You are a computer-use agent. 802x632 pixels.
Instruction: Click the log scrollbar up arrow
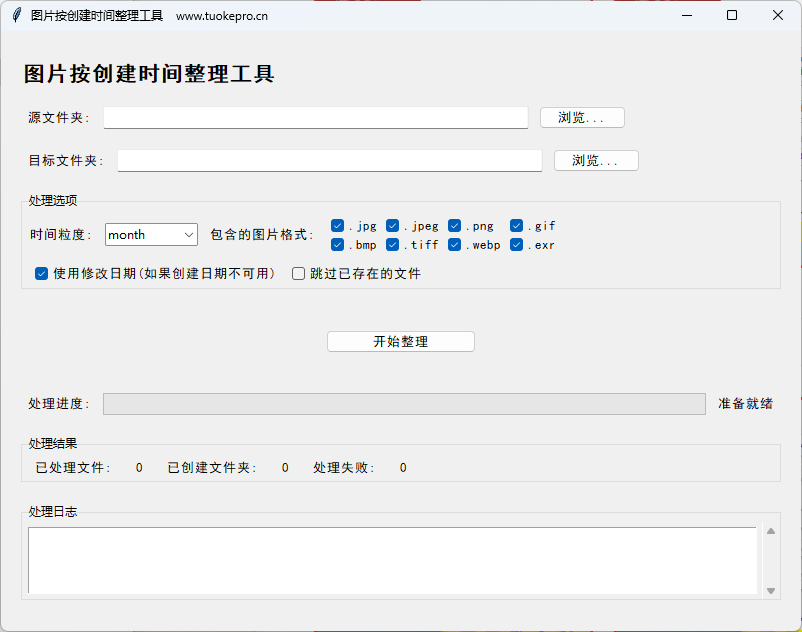771,531
